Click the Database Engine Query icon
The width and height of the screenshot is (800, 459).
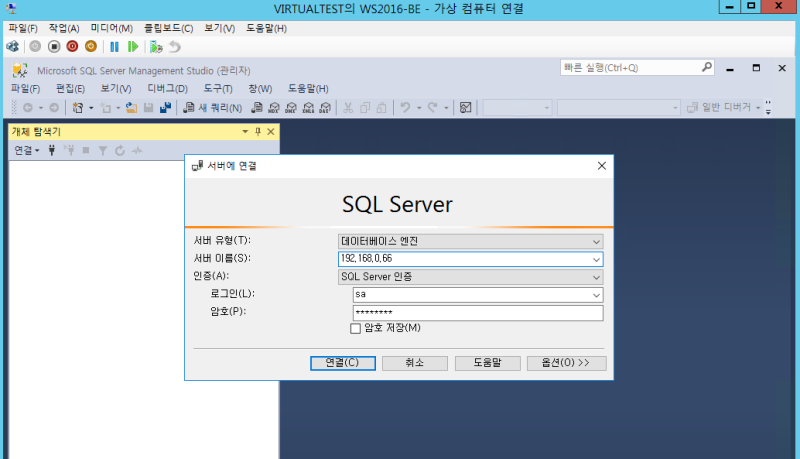[257, 108]
